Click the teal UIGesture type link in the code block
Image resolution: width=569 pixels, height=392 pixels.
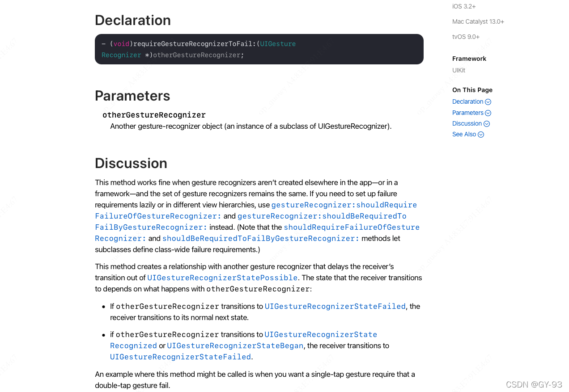coord(278,44)
